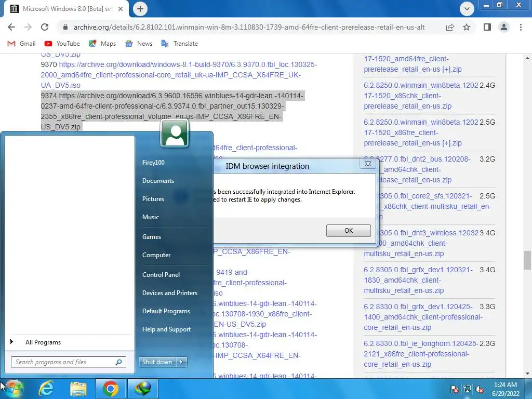Open the 6.2.8250.0 x86fre [+] zip link
Image resolution: width=532 pixels, height=399 pixels.
(421, 132)
